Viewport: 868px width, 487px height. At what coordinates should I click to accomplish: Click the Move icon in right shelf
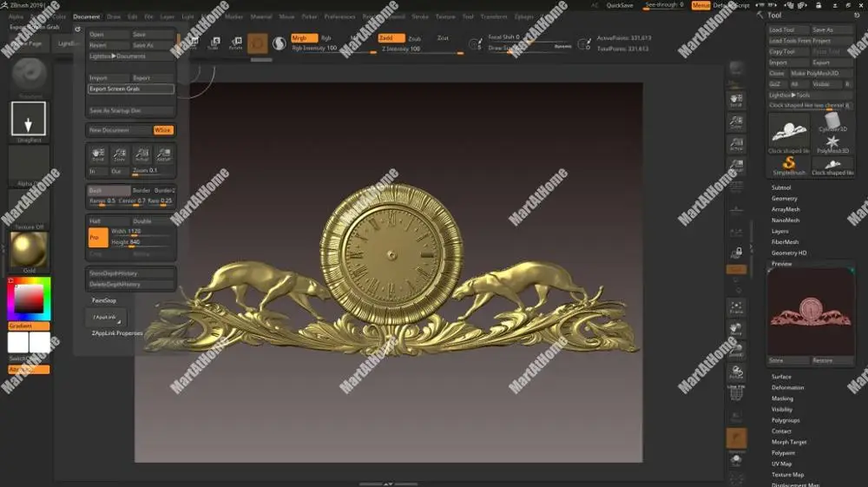[736, 329]
